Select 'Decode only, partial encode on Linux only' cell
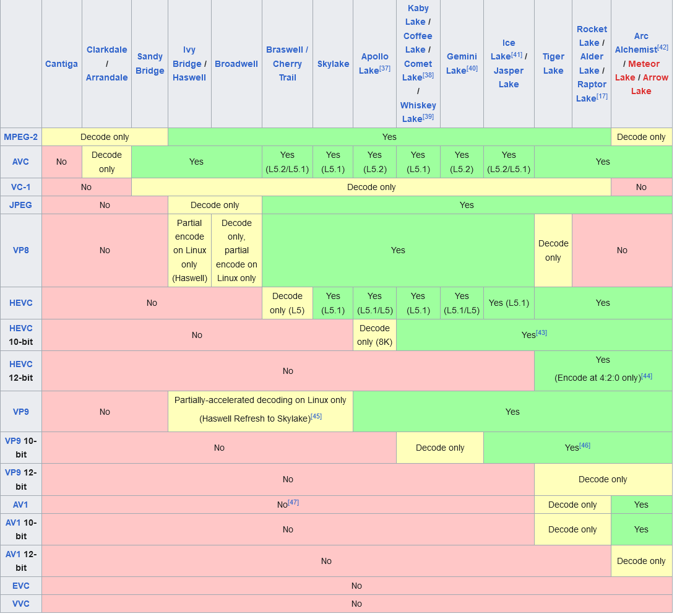677x616 pixels. [x=236, y=251]
